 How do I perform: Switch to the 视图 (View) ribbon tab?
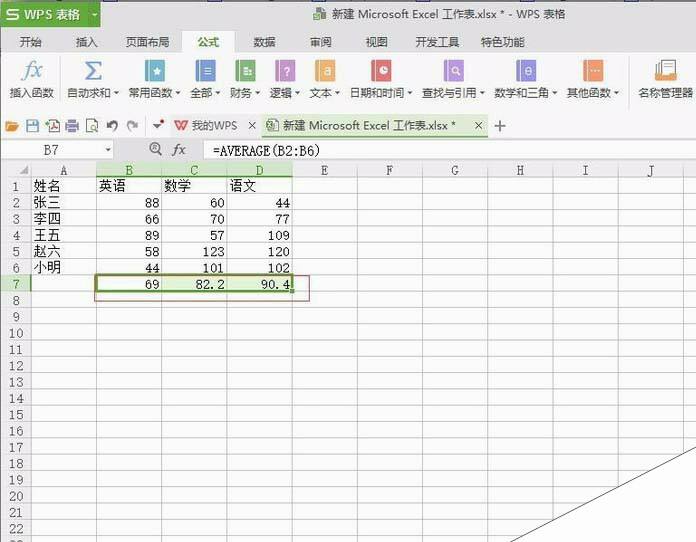tap(376, 42)
